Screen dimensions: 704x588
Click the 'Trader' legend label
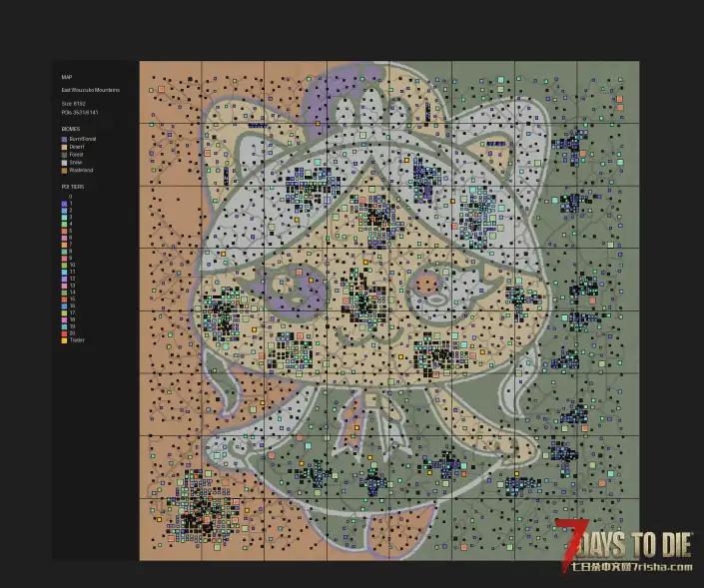pos(77,340)
